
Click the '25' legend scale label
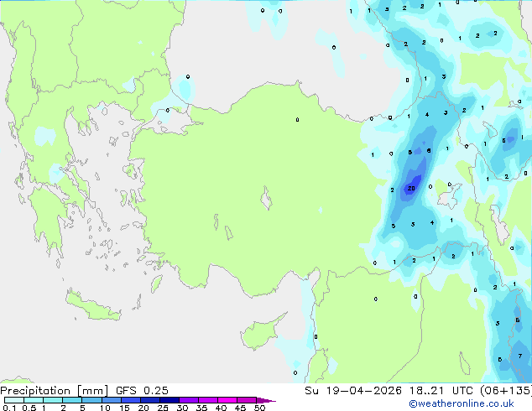pyautogui.click(x=163, y=408)
